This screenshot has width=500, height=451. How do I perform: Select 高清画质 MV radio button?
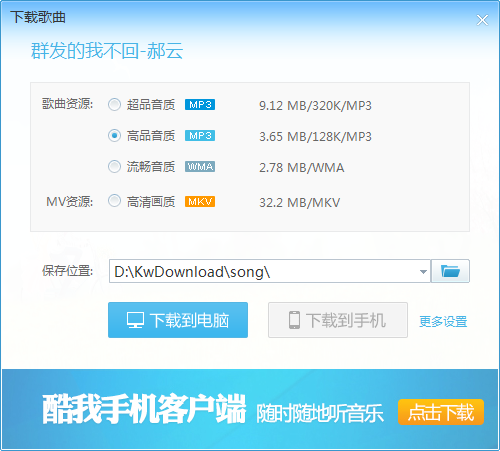click(114, 201)
